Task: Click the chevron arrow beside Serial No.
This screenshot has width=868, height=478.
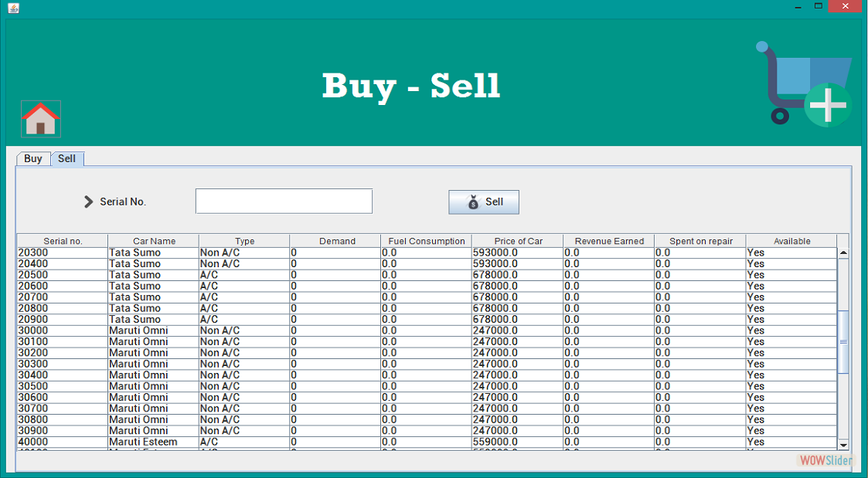Action: [89, 202]
